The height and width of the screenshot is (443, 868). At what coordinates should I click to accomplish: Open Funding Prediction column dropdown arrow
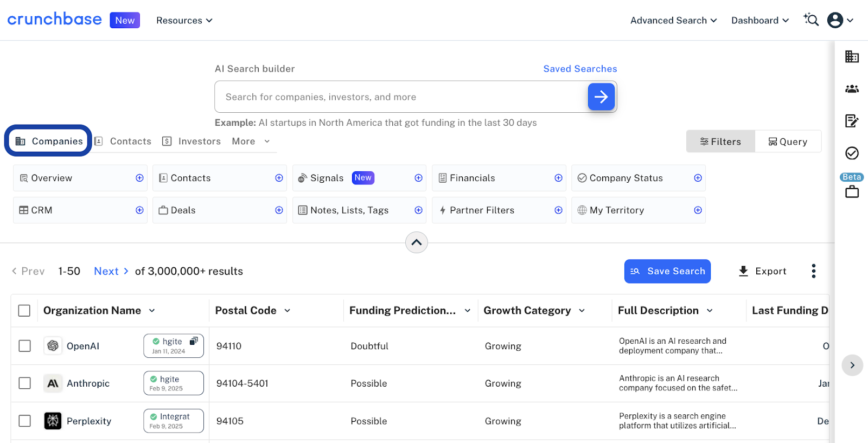468,311
